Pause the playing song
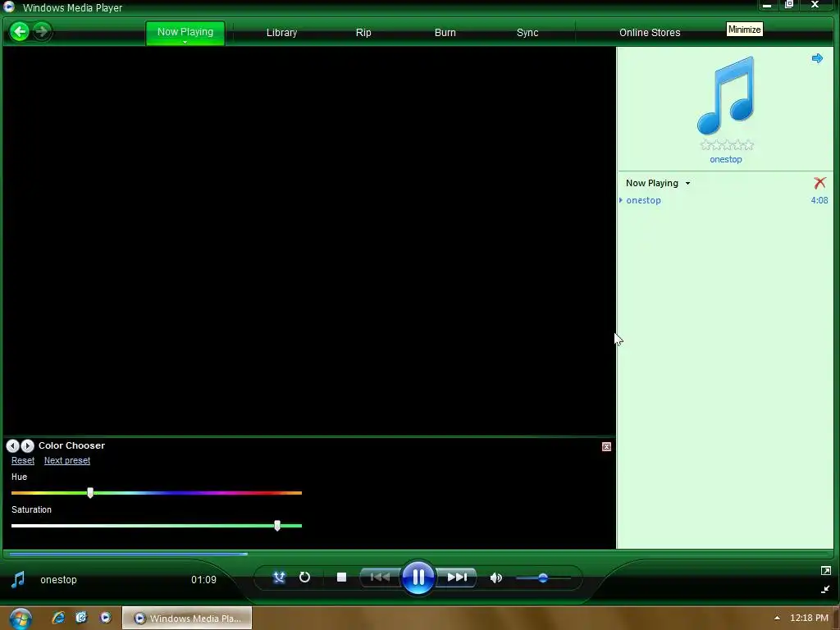 pos(418,577)
